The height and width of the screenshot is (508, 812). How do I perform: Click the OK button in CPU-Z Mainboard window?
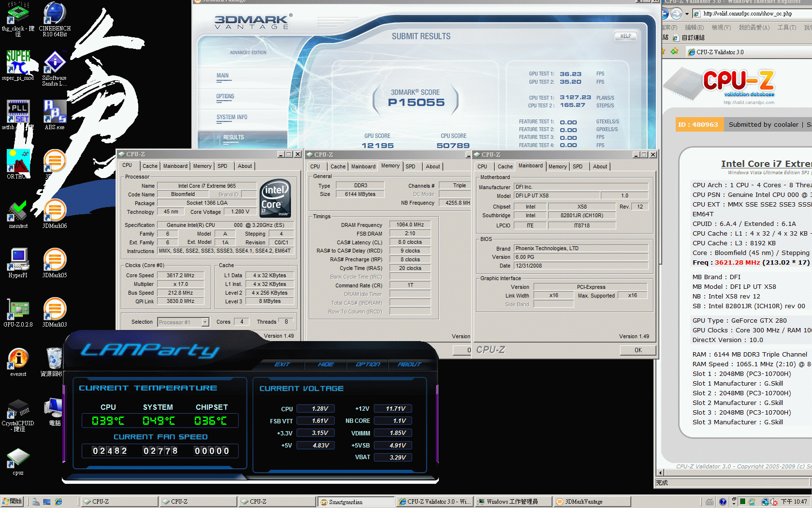638,350
